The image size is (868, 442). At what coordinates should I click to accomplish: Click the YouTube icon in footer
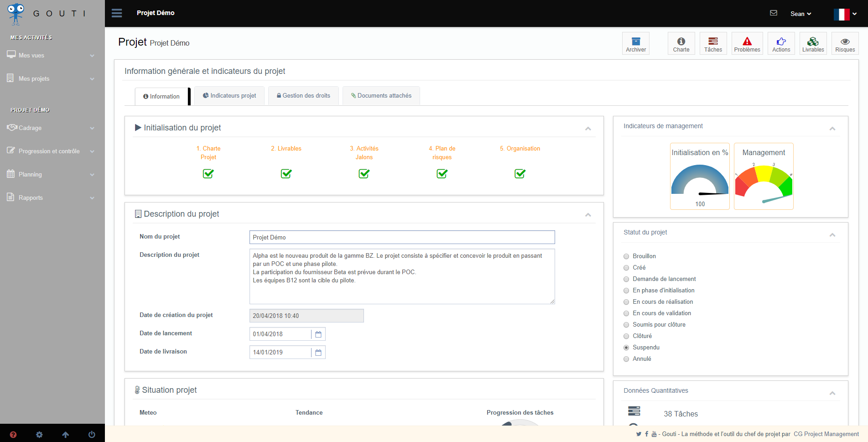(654, 434)
